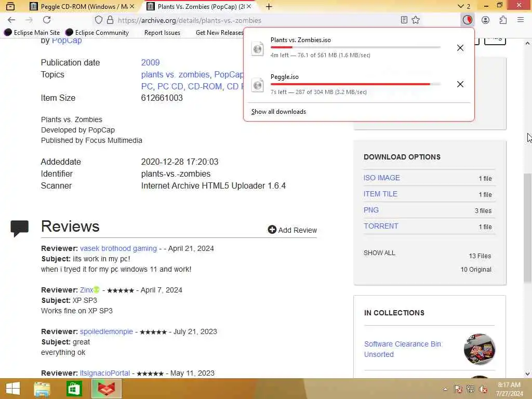This screenshot has height=399, width=532.
Task: Close the Plants Vs. Zombies tab
Action: coord(249,6)
